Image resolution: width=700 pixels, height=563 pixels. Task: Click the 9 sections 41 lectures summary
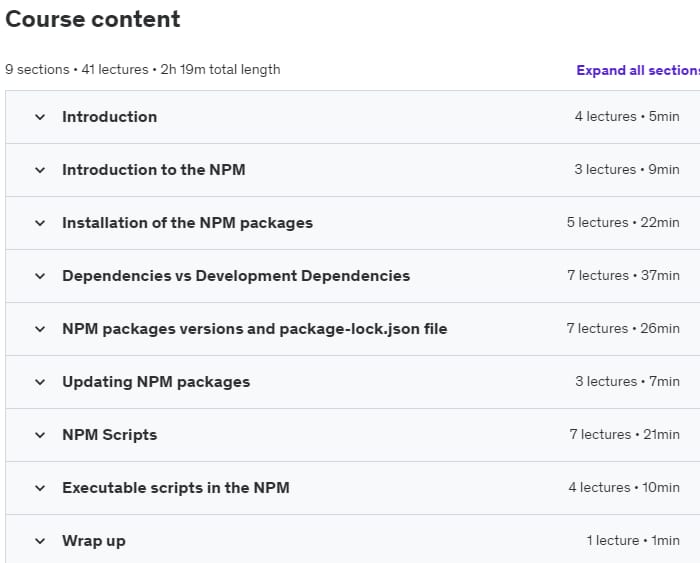click(x=143, y=70)
